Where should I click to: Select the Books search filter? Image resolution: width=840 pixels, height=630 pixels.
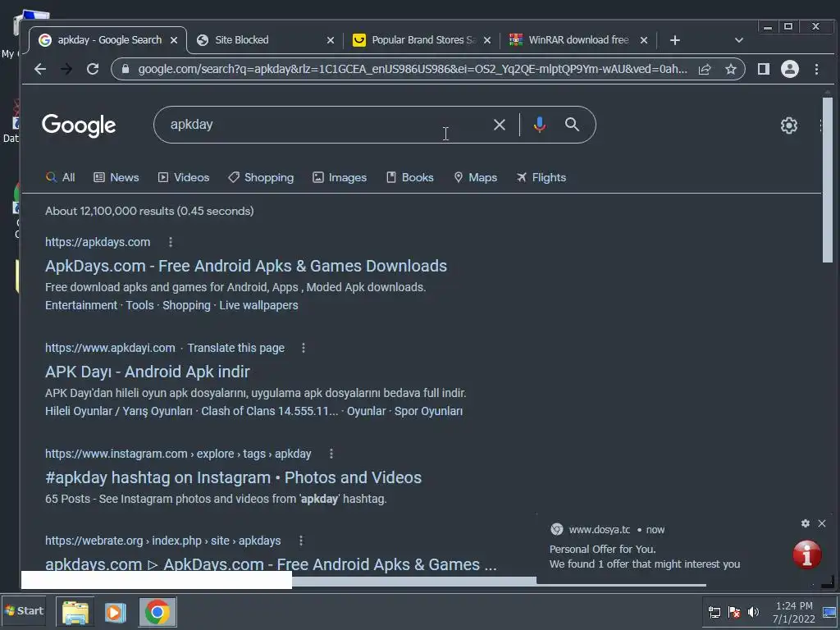pos(410,177)
